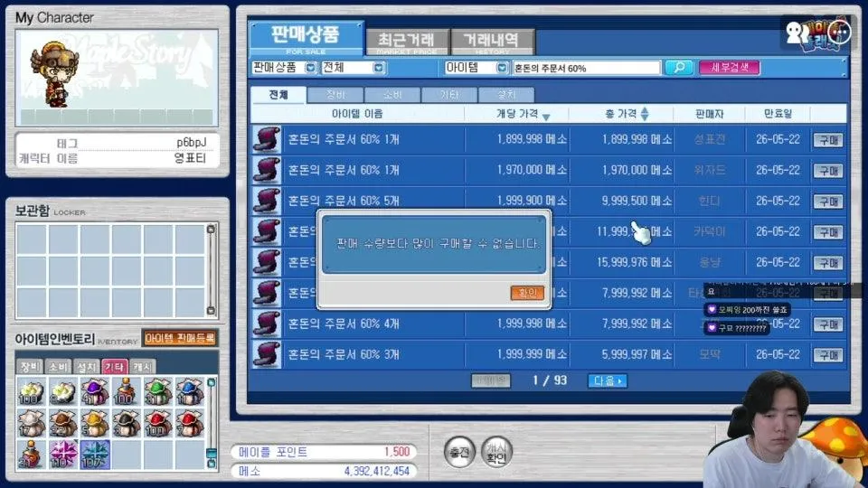868x488 pixels.
Task: Select the 소비 listing filter tab
Action: tap(392, 95)
